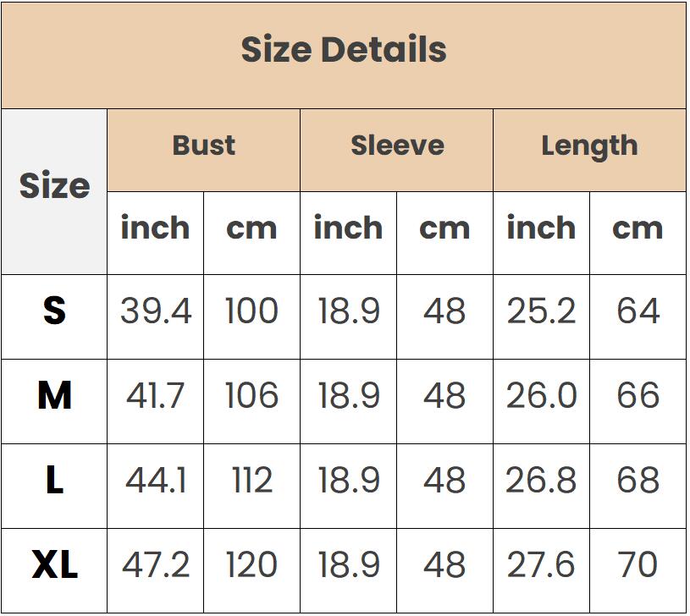
Task: Click the 26.8 length inch cell
Action: pyautogui.click(x=541, y=486)
